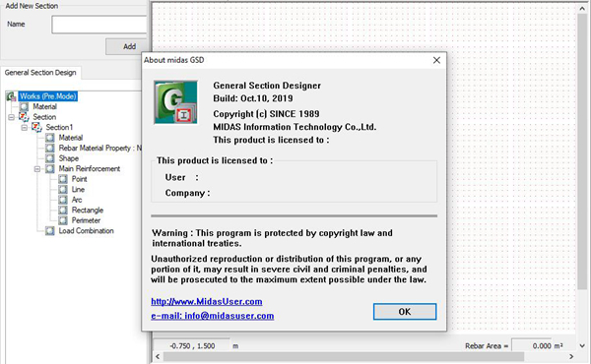Click the horizontal scrollbar thumb
Screen dimensions: 591x364
pyautogui.click(x=344, y=356)
